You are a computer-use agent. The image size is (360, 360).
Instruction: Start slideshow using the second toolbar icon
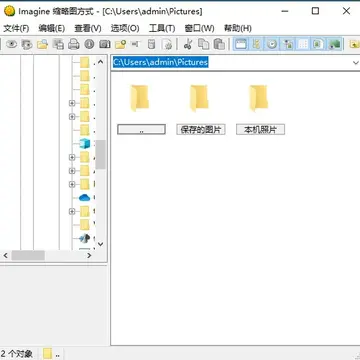[27, 44]
